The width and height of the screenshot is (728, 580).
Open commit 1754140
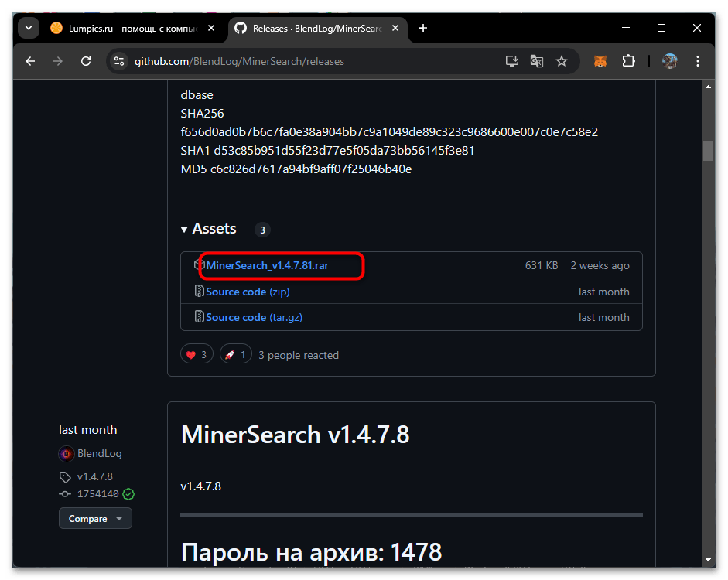point(98,493)
